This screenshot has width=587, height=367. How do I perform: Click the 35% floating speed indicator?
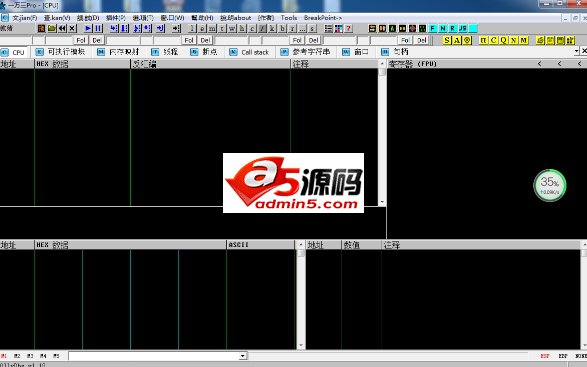coord(550,185)
